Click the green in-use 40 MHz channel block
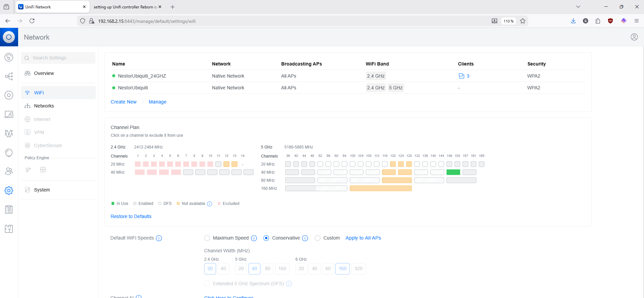The width and height of the screenshot is (644, 298). (x=453, y=172)
